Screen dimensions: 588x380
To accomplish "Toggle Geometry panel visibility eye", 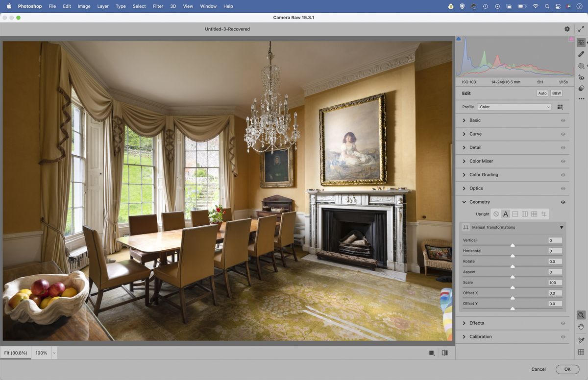I will (563, 202).
